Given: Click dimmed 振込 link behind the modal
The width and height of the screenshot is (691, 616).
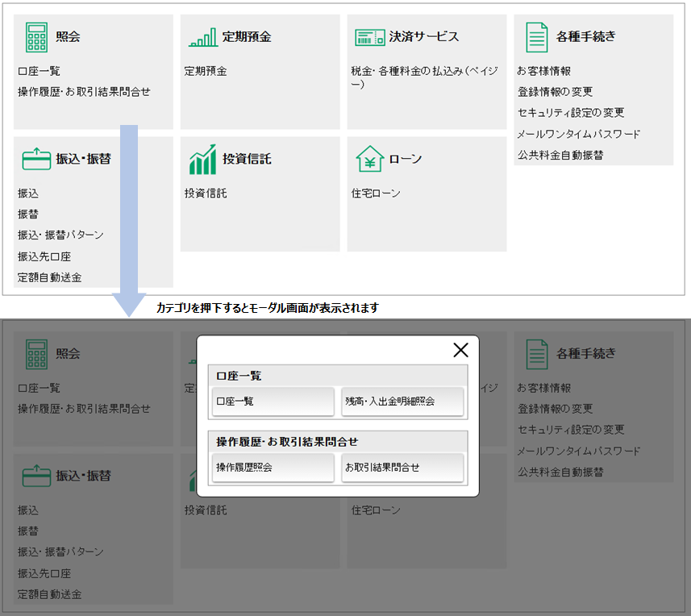Looking at the screenshot, I should 28,510.
